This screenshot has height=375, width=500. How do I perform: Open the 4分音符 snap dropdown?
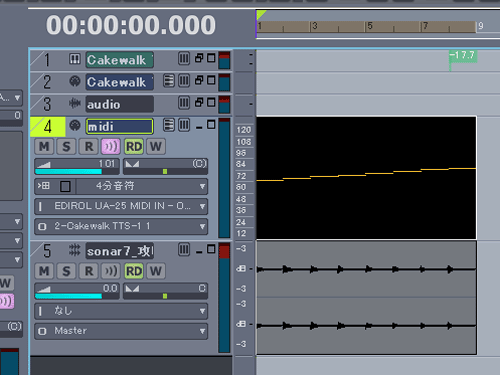pyautogui.click(x=202, y=186)
